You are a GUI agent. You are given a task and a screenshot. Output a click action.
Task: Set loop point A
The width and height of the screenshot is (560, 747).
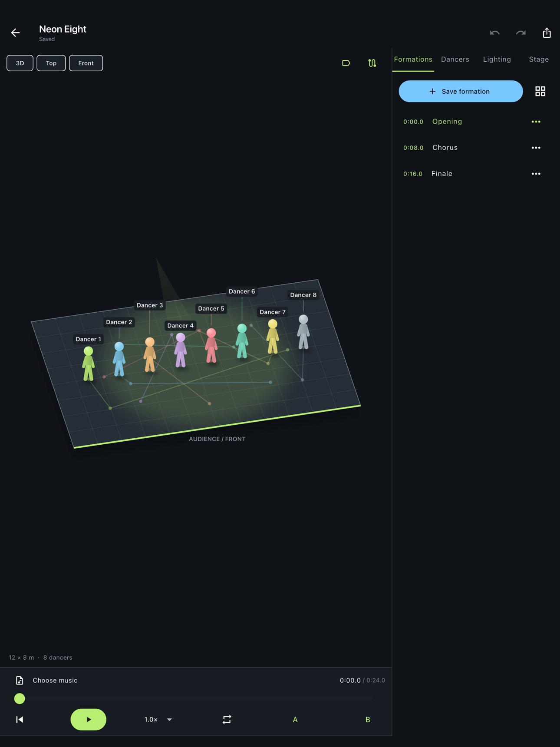(295, 719)
